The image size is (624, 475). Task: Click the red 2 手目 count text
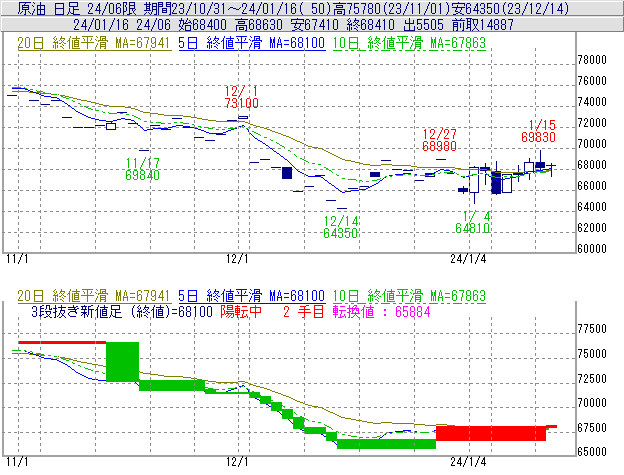(x=304, y=311)
